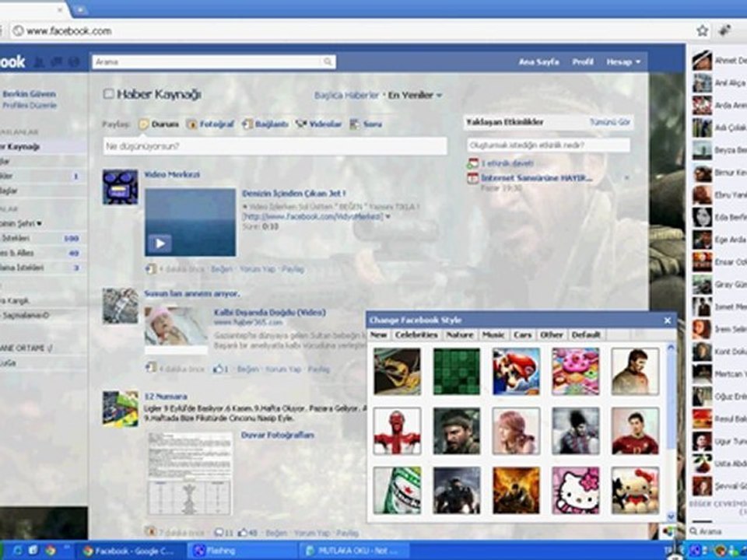Open Profilini Düzenle link
Screen dimensions: 747x560
click(x=30, y=105)
